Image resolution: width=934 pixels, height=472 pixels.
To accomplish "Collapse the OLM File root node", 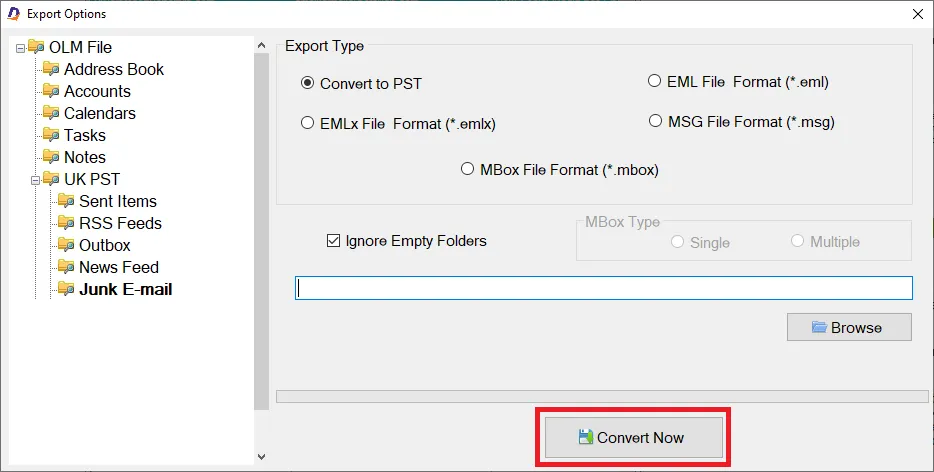I will click(x=20, y=48).
